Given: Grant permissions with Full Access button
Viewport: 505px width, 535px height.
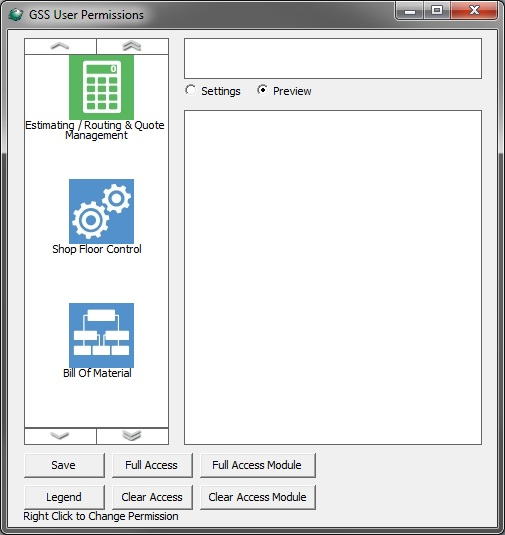Looking at the screenshot, I should coord(152,465).
